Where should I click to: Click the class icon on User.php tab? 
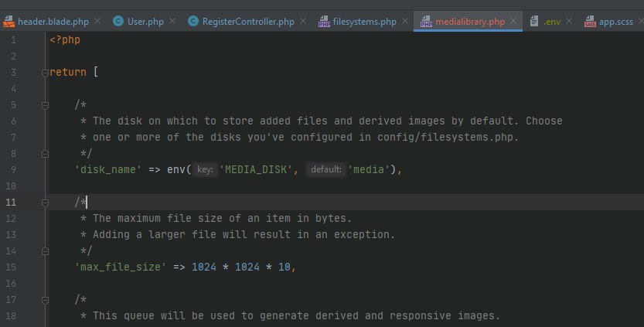[118, 21]
